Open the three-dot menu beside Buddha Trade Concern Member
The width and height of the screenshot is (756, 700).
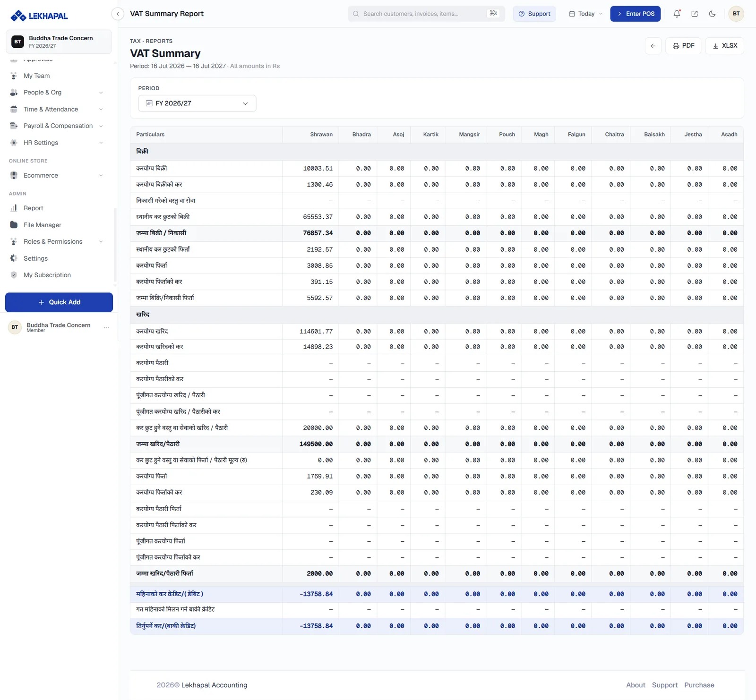[x=107, y=327]
